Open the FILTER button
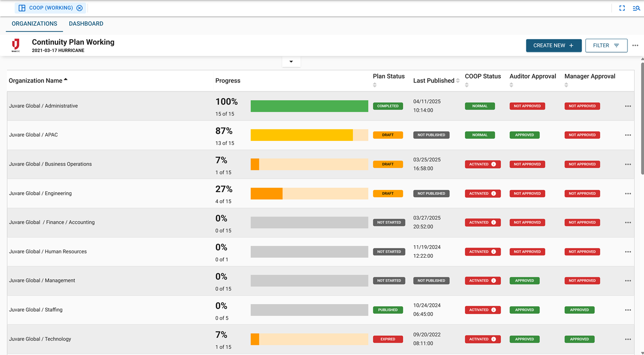 coord(606,45)
